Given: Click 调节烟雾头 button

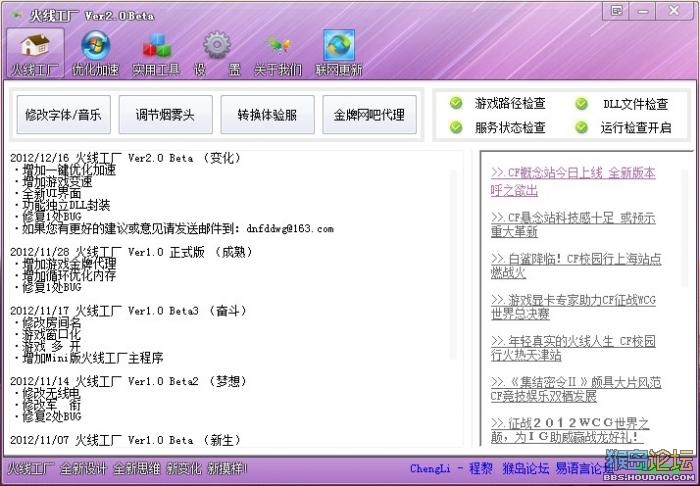Looking at the screenshot, I should 165,115.
